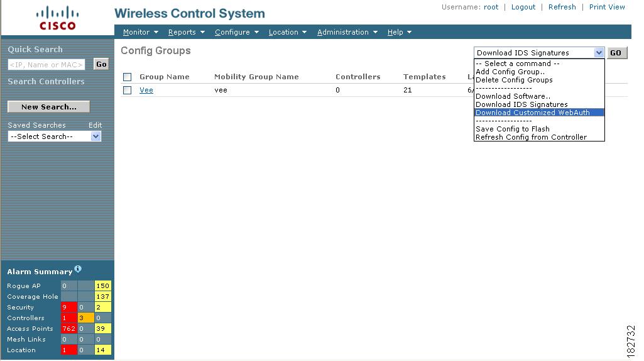Open the Configure menu

pos(237,32)
